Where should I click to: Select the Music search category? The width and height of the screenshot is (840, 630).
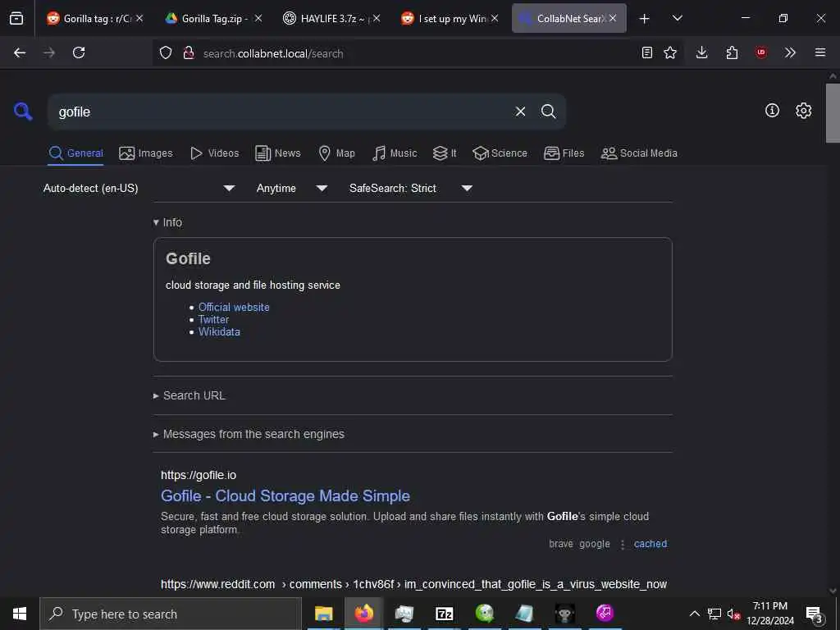(x=395, y=153)
